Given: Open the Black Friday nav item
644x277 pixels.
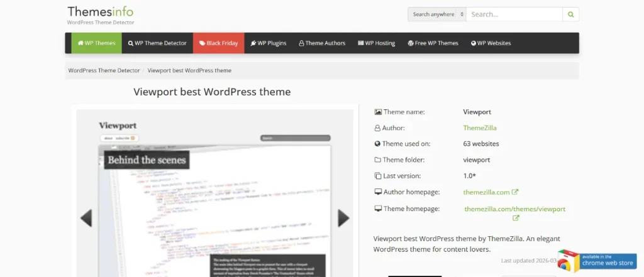Looking at the screenshot, I should point(218,43).
